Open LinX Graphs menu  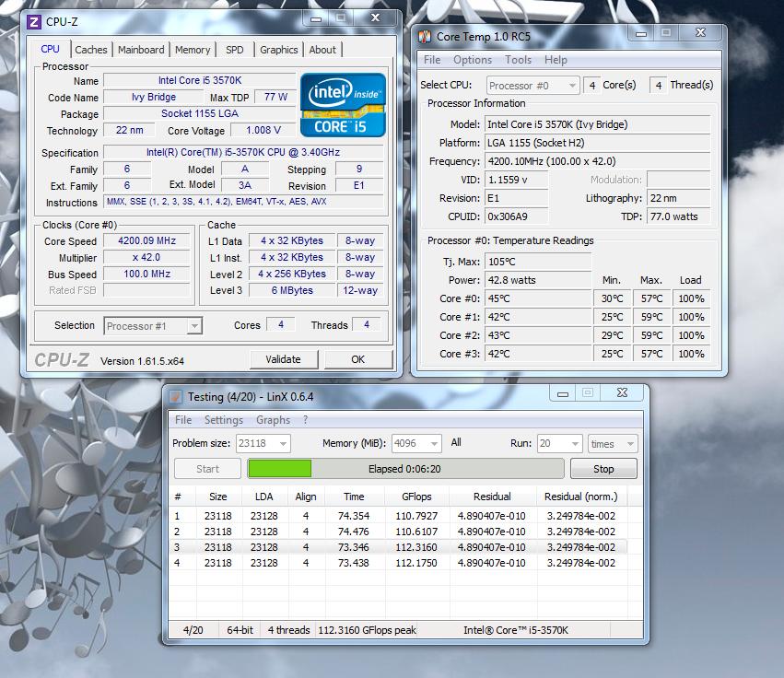[x=273, y=420]
